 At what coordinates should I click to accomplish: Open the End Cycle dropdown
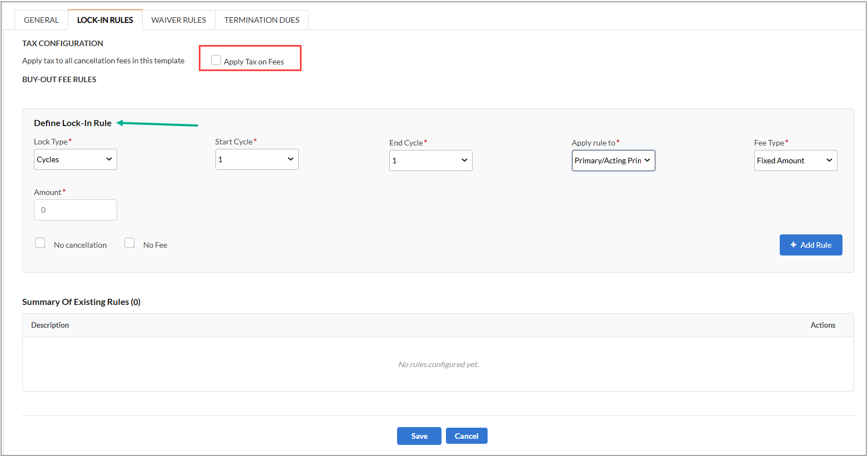pyautogui.click(x=430, y=161)
